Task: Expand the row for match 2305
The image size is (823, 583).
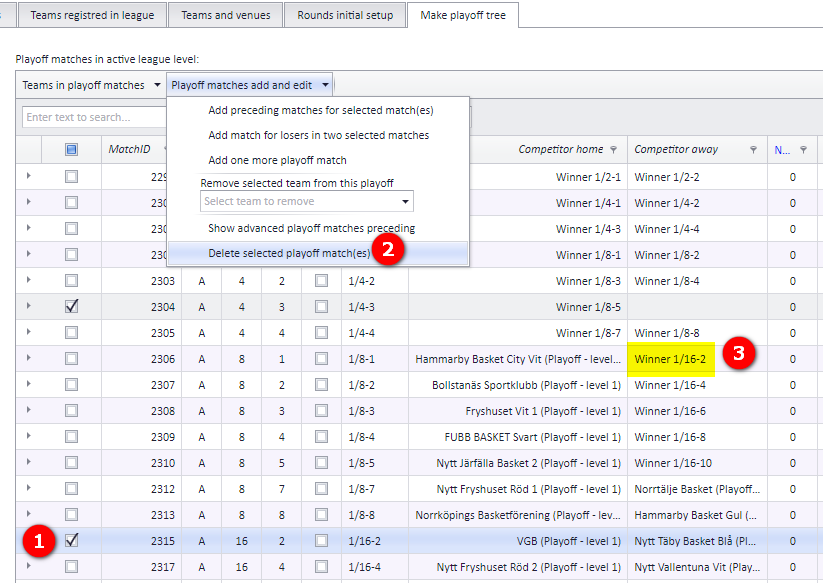Action: (x=29, y=332)
